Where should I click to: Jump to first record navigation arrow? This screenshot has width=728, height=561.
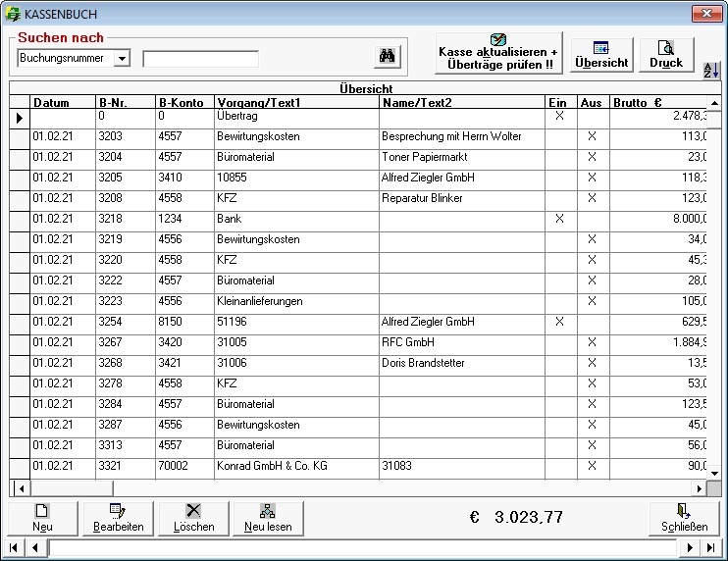click(14, 547)
